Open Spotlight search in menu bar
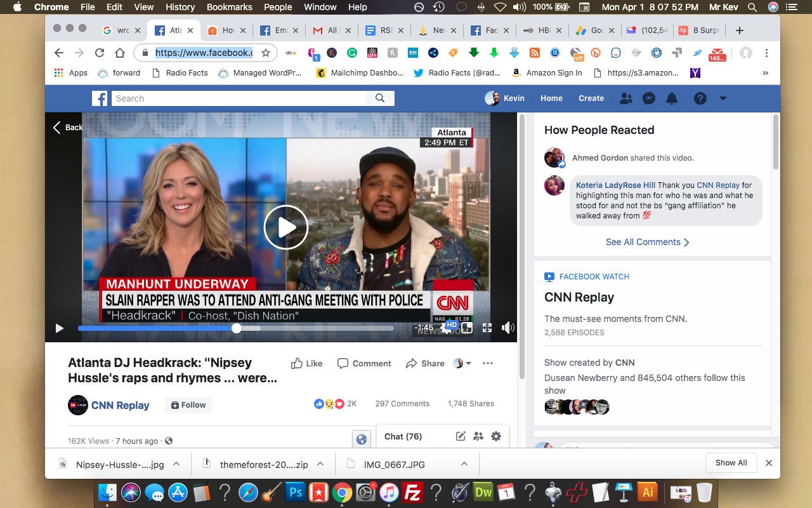The height and width of the screenshot is (508, 812). click(x=752, y=7)
